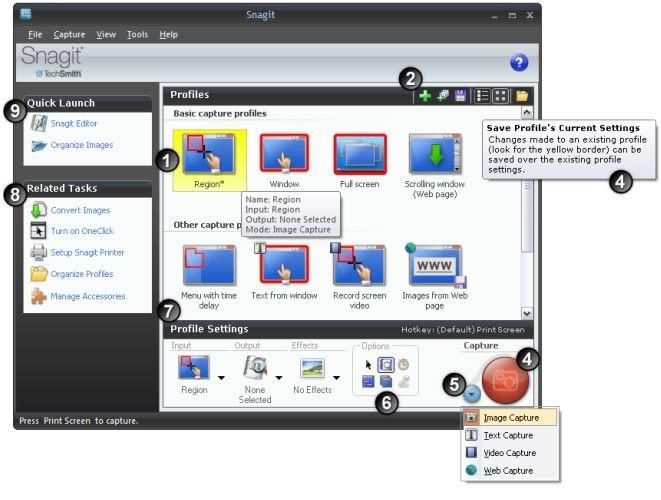Select the Record screen video profile
This screenshot has width=661, height=500.
(359, 277)
